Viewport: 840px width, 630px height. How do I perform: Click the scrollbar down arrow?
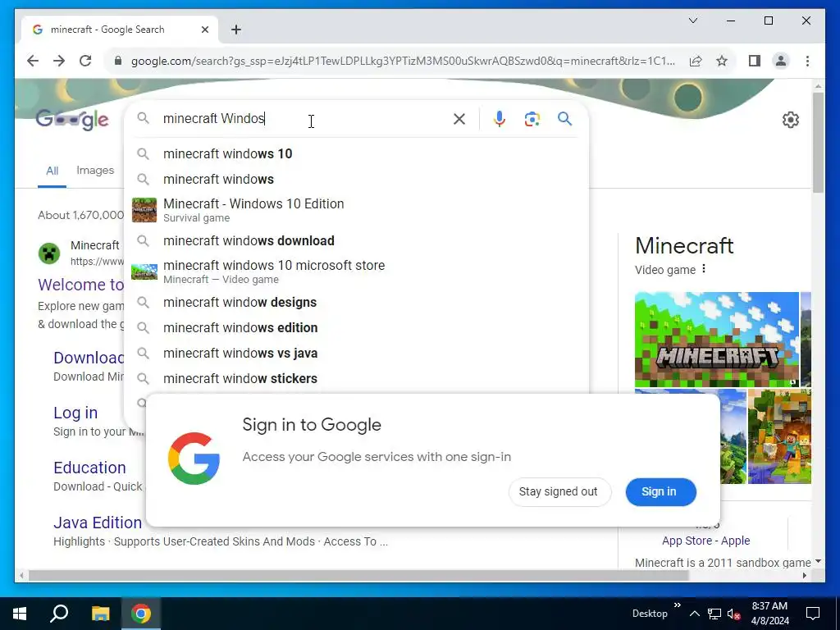click(x=818, y=561)
